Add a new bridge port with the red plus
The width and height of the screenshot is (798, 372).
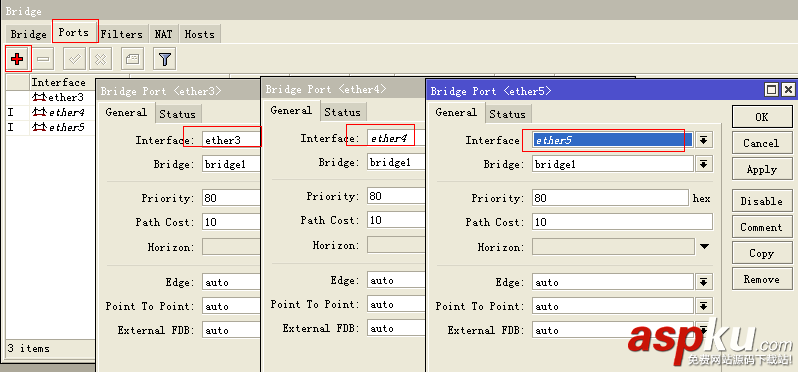click(x=17, y=59)
